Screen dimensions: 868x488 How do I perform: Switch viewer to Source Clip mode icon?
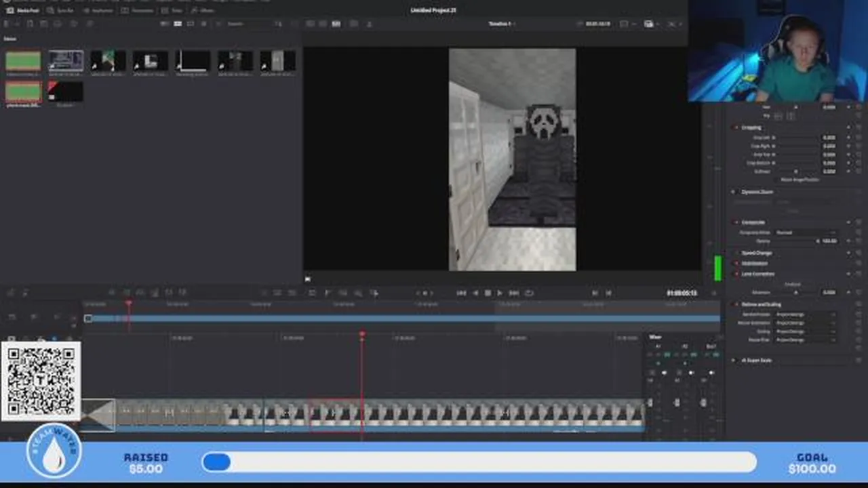[310, 24]
